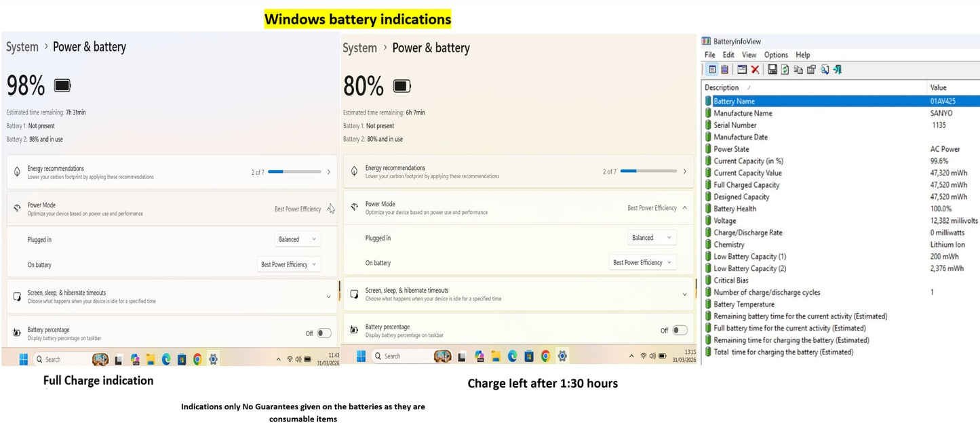Screen dimensions: 980x435
Task: Click the Exit icon in BatteryInfoView toolbar
Action: coord(838,69)
